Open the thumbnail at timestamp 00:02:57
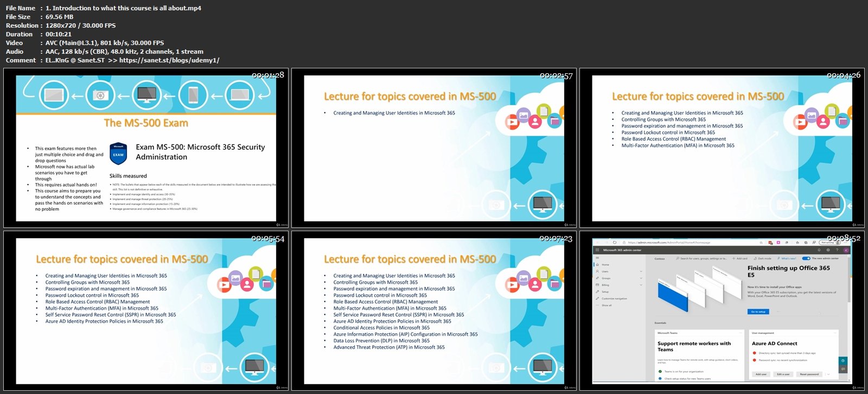The width and height of the screenshot is (868, 394). point(434,148)
